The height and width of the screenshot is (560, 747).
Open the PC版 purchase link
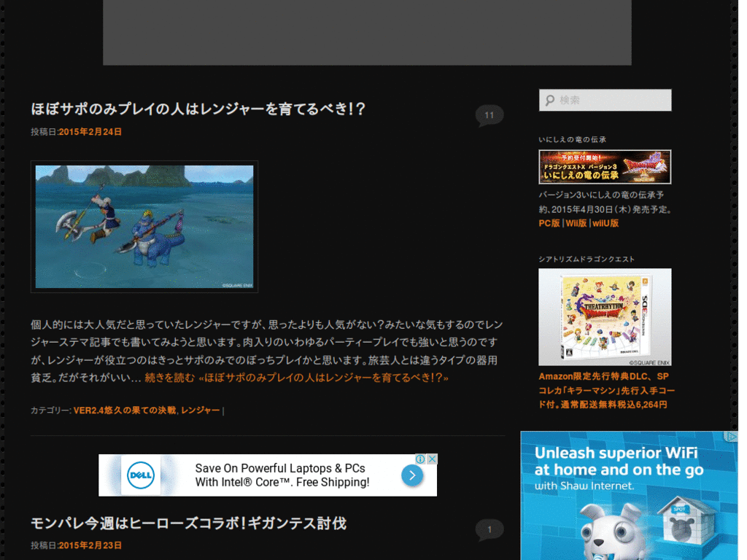pyautogui.click(x=549, y=223)
